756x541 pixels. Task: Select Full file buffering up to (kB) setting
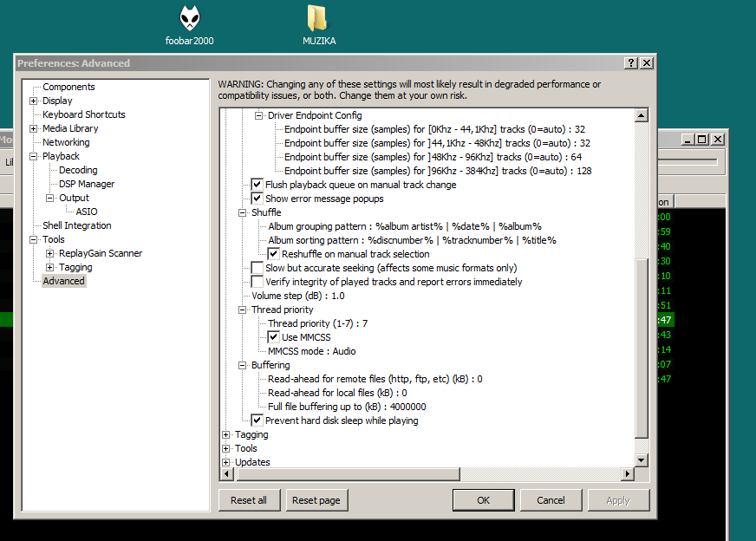point(347,407)
